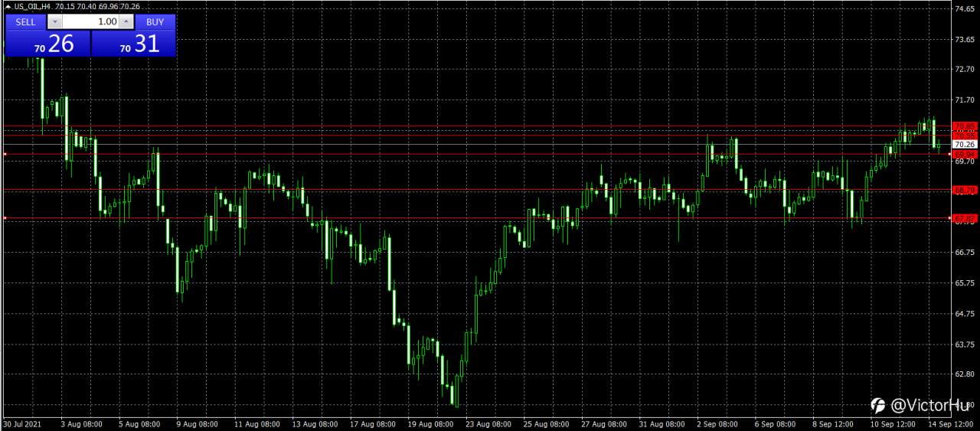Click the 8 Sep 12:00 time label
This screenshot has width=980, height=431.
tap(834, 423)
